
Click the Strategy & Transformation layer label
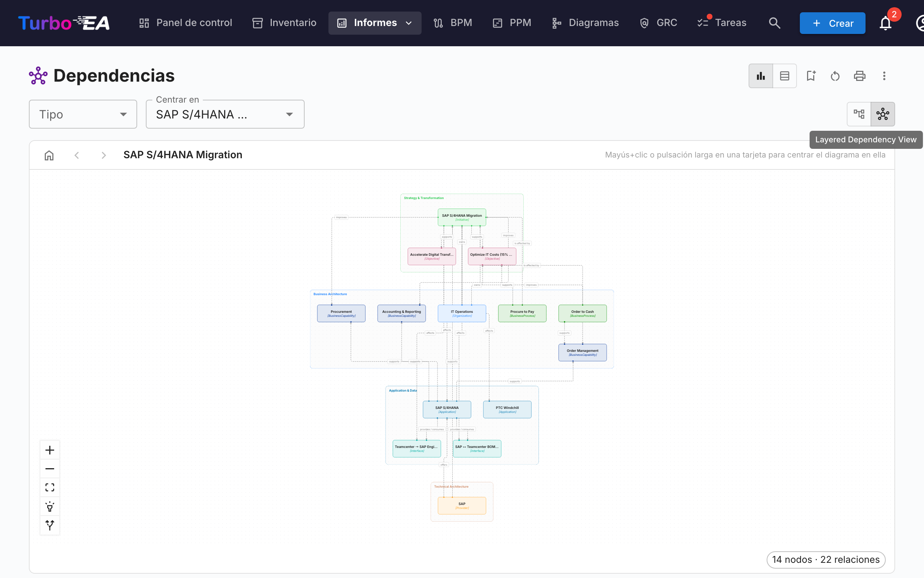423,198
